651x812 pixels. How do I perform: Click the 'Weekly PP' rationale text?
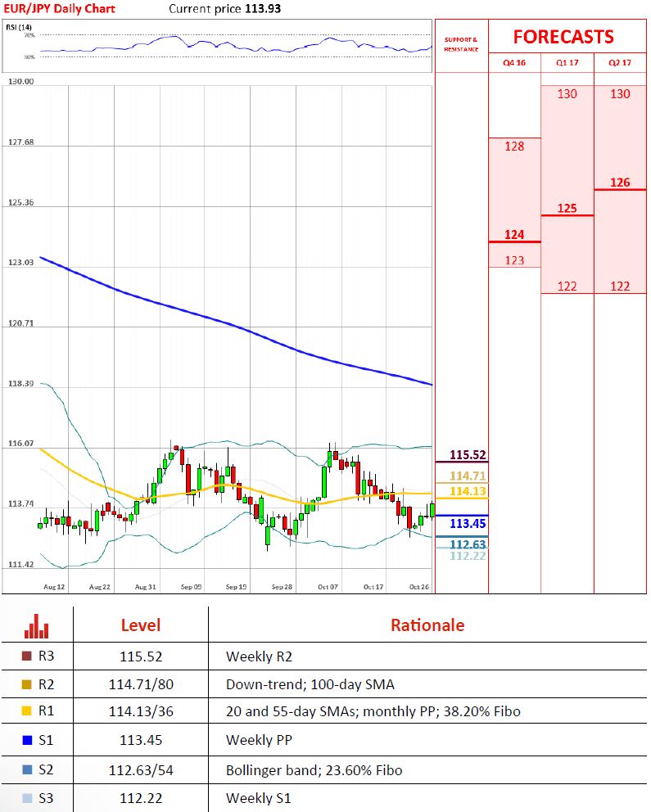point(259,741)
